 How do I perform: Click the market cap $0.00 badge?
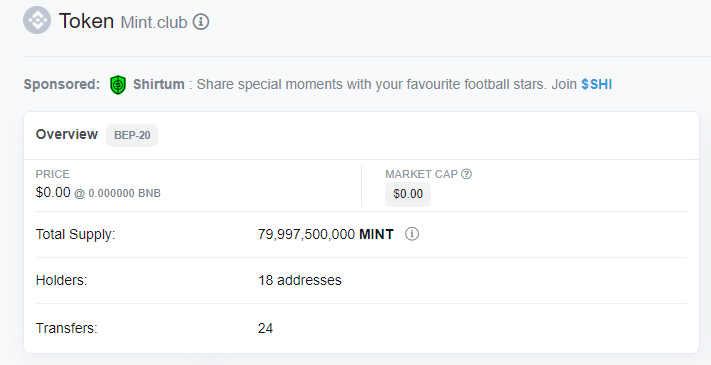point(408,194)
